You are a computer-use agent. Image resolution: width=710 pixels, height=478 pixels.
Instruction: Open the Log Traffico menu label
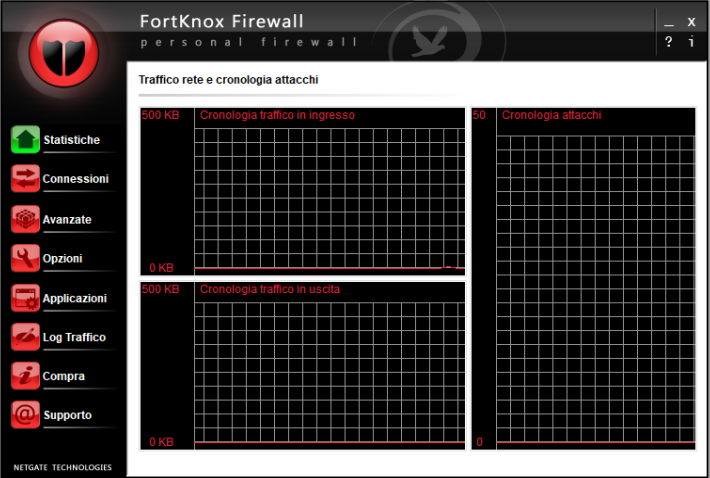tap(74, 337)
